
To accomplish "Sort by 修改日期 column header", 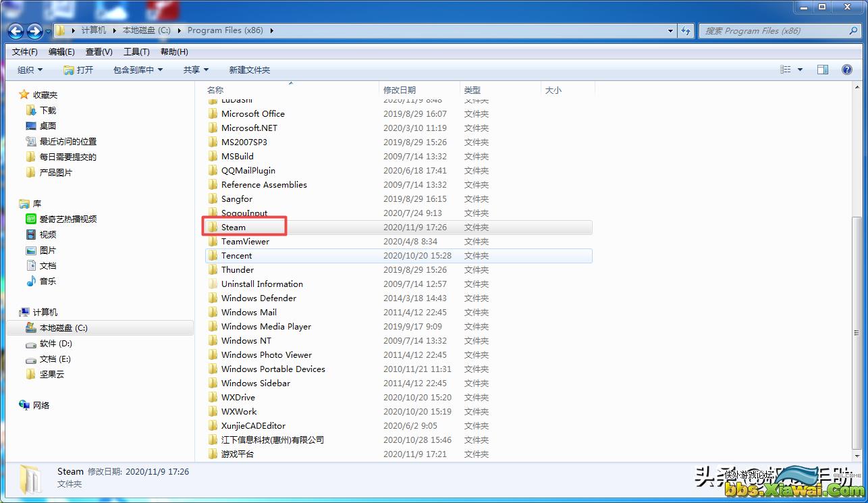I will [400, 90].
